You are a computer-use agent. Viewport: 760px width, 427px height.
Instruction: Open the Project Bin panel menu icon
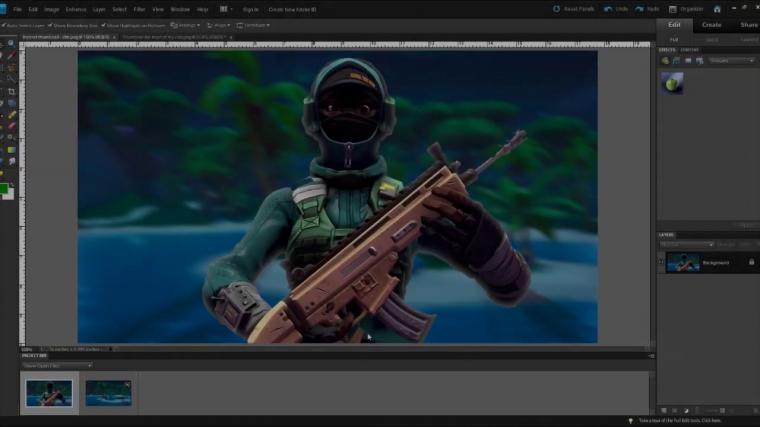[x=651, y=356]
